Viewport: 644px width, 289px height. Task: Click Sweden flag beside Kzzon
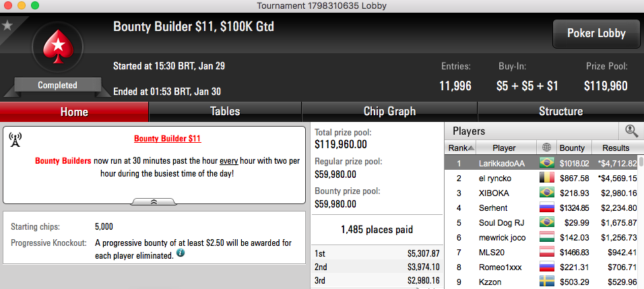[x=547, y=282]
